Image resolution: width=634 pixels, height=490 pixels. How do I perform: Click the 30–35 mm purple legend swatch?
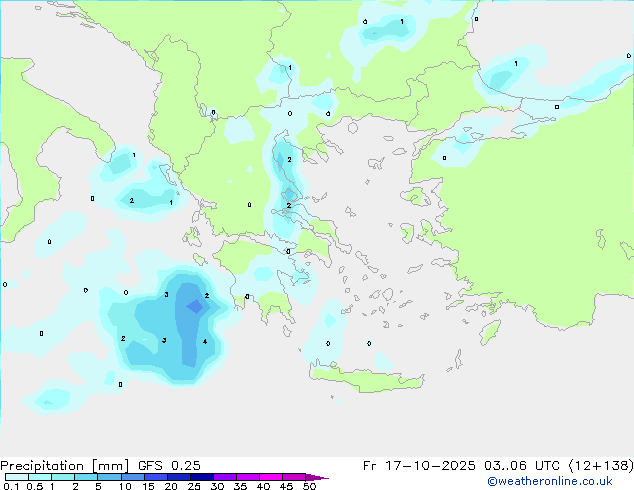pos(225,477)
